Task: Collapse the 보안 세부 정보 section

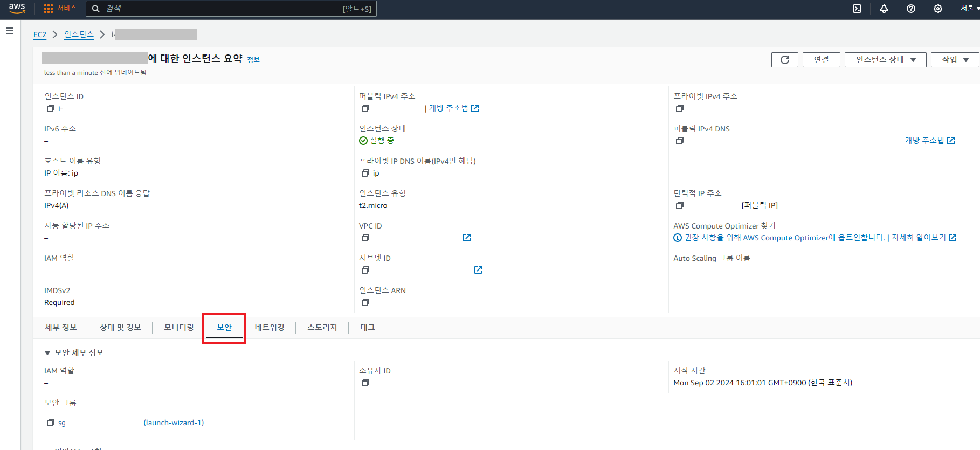Action: point(47,353)
